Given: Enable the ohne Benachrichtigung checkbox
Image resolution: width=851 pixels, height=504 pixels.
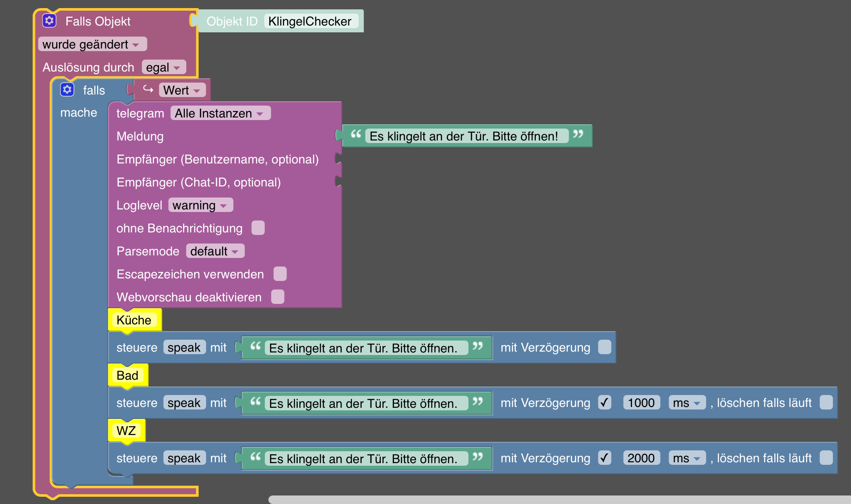Looking at the screenshot, I should click(x=258, y=228).
